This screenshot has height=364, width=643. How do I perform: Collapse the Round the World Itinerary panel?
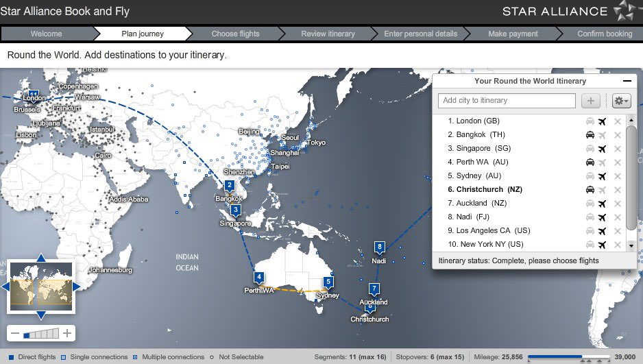[x=627, y=81]
